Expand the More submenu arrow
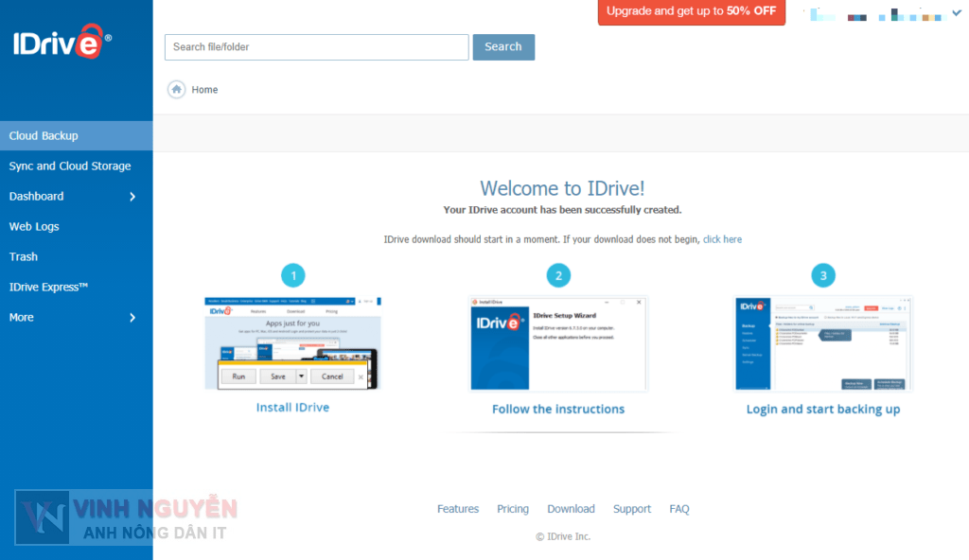This screenshot has height=560, width=969. pyautogui.click(x=132, y=318)
